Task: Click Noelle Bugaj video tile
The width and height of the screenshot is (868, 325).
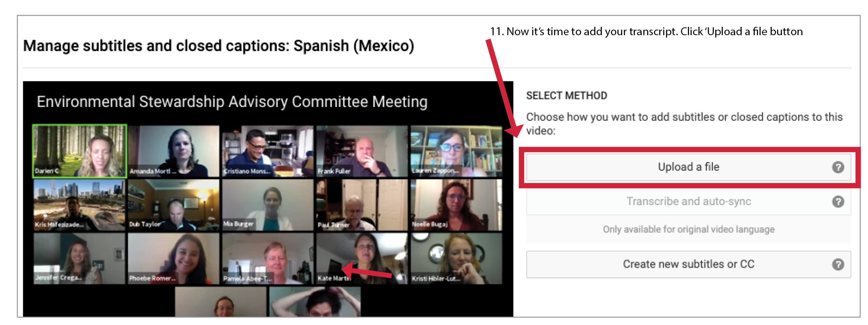Action: 456,205
